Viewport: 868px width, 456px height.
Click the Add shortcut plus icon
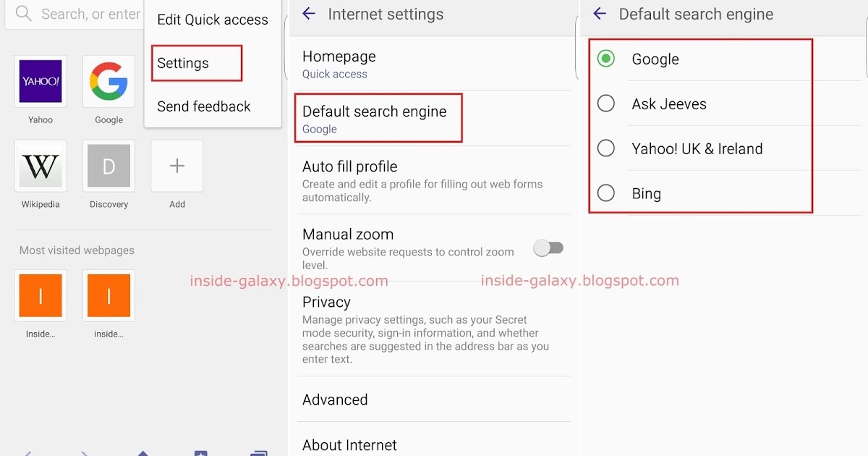click(176, 166)
